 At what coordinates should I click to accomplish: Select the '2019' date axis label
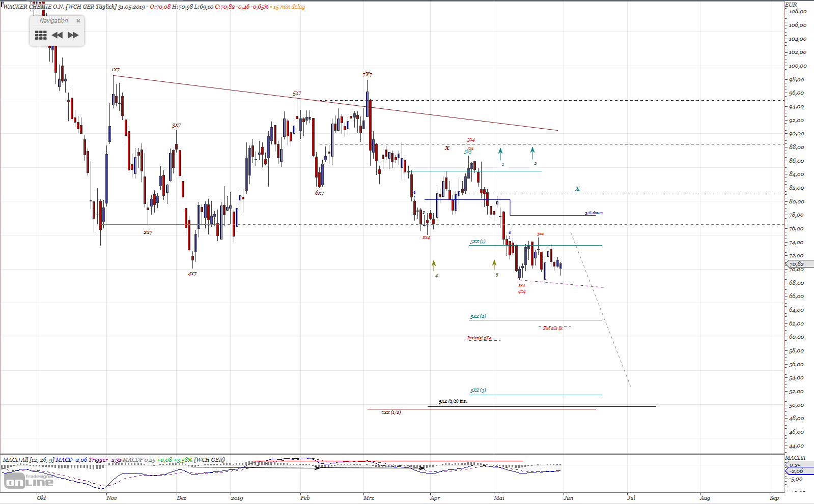pyautogui.click(x=237, y=498)
